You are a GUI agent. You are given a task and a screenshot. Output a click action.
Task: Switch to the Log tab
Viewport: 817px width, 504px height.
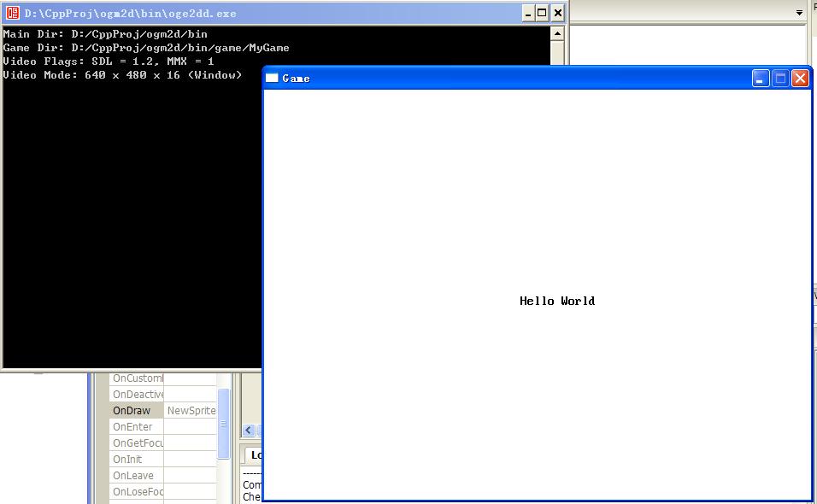[x=256, y=454]
